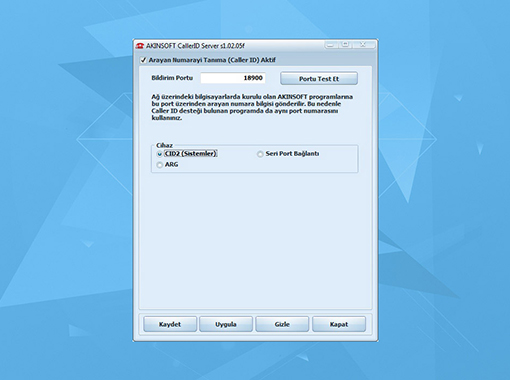Click the description paragraph starting 'Ağ üzerindeki'
Image resolution: width=510 pixels, height=380 pixels.
pyautogui.click(x=252, y=107)
